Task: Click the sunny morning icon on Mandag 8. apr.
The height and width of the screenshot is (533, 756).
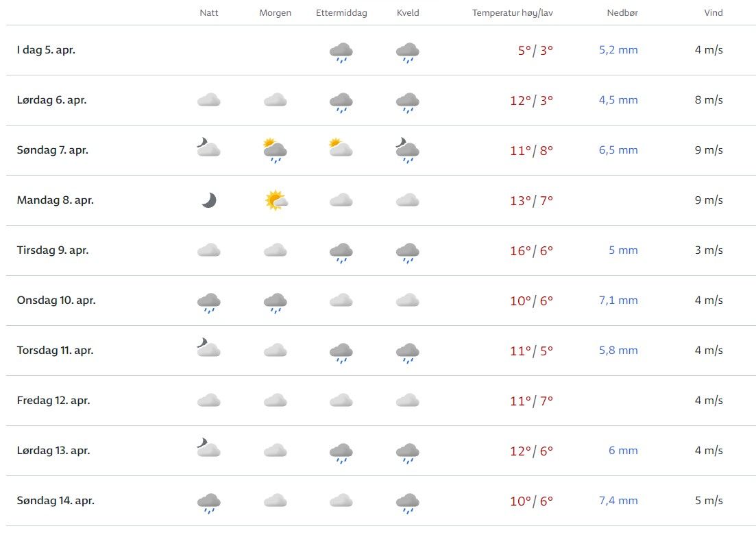Action: (x=276, y=200)
